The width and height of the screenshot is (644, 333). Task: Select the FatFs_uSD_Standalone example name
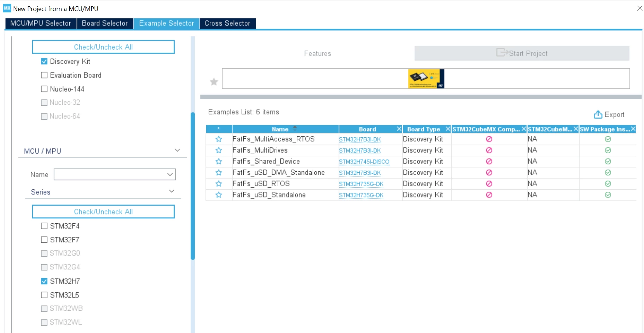click(x=269, y=195)
